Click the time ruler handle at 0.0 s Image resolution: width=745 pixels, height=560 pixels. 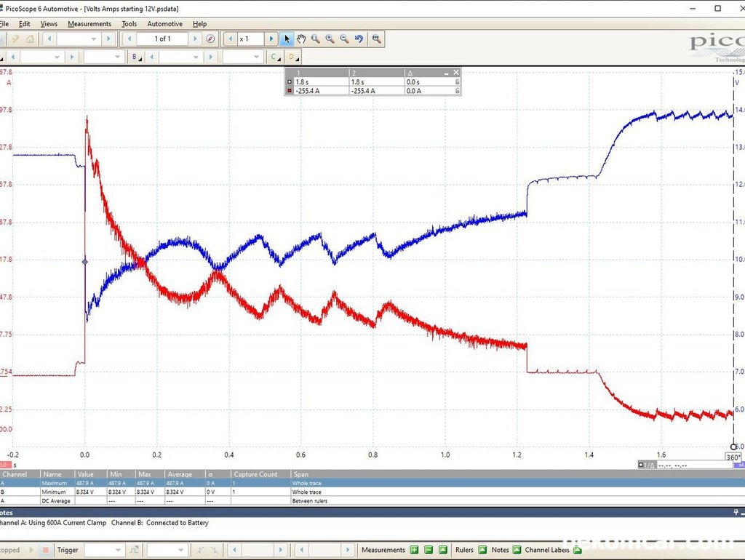point(85,262)
